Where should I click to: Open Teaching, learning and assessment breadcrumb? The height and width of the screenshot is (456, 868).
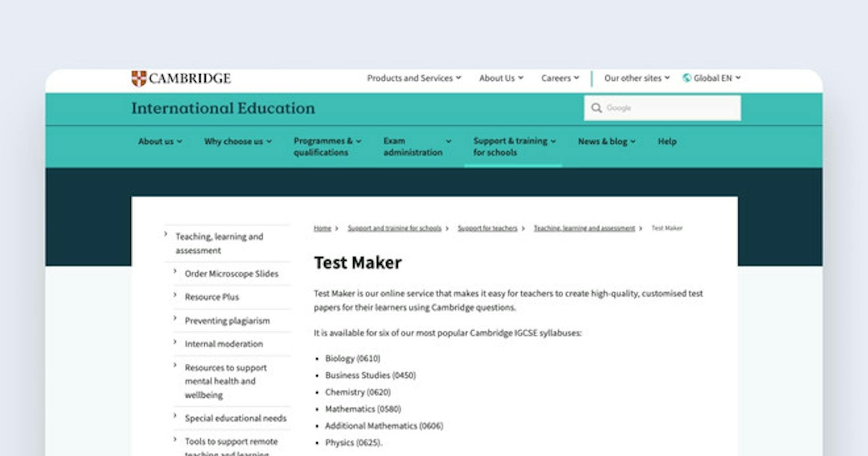tap(584, 228)
